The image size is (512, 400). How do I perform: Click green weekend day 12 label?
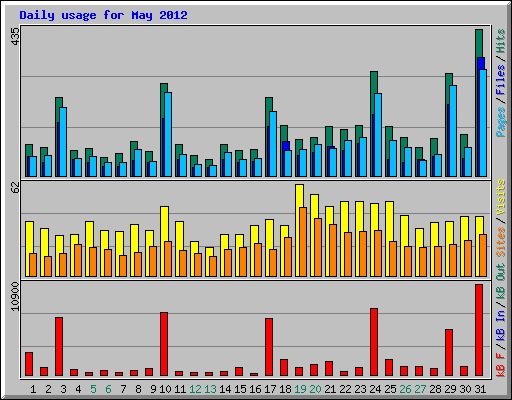pyautogui.click(x=195, y=389)
